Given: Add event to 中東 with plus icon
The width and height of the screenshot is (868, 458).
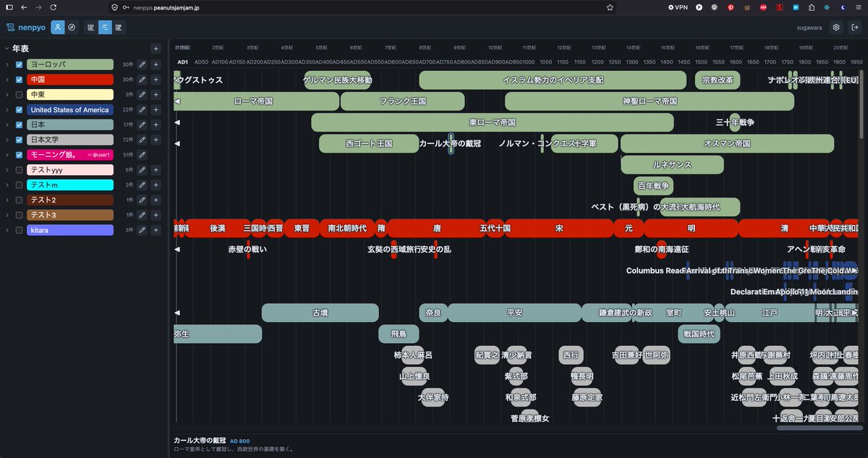Looking at the screenshot, I should point(156,95).
